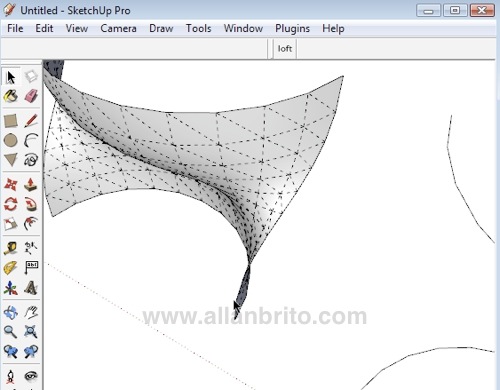Choose the Rotate tool
500x390 pixels.
click(11, 204)
